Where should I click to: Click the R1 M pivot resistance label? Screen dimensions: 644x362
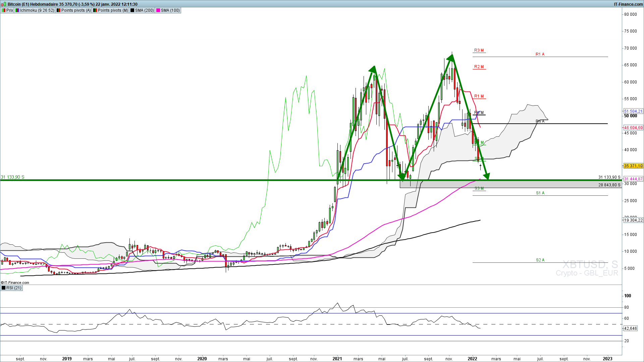click(479, 96)
